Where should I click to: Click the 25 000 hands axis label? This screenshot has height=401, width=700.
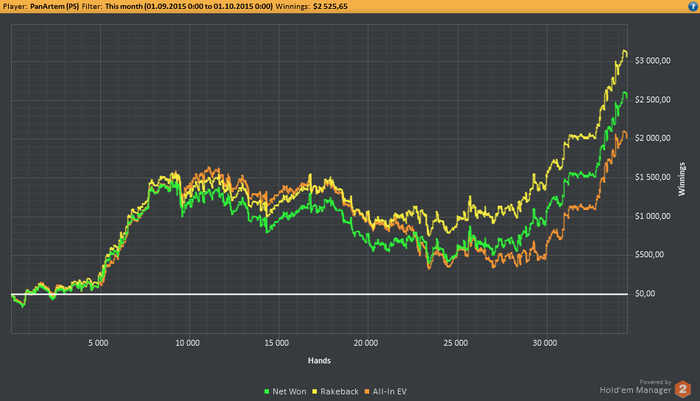tap(455, 343)
